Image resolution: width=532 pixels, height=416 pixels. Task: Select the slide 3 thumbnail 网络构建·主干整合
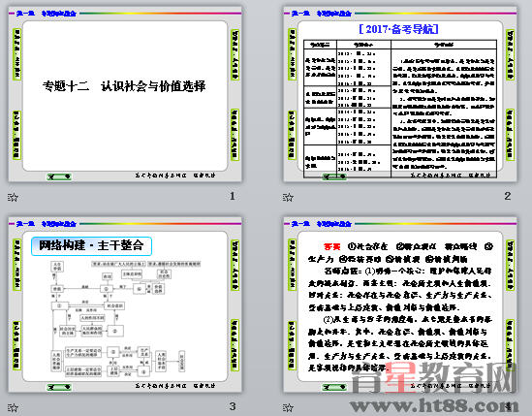(x=125, y=304)
